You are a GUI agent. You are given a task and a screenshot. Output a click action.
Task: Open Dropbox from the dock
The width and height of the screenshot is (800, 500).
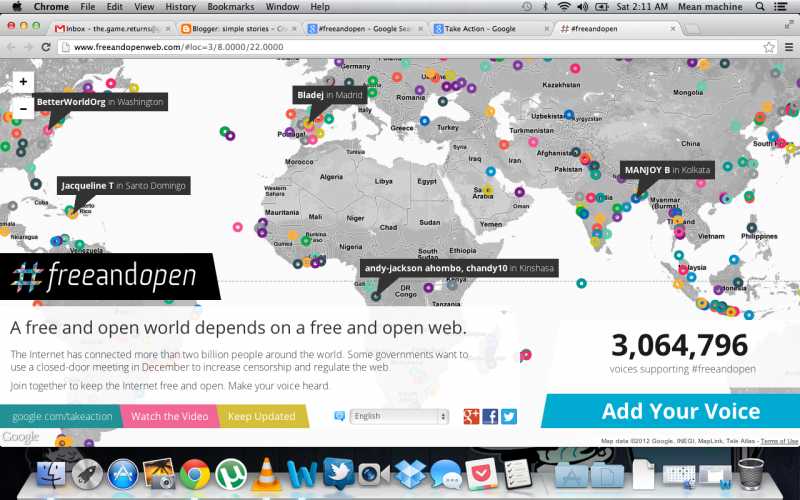[x=410, y=474]
